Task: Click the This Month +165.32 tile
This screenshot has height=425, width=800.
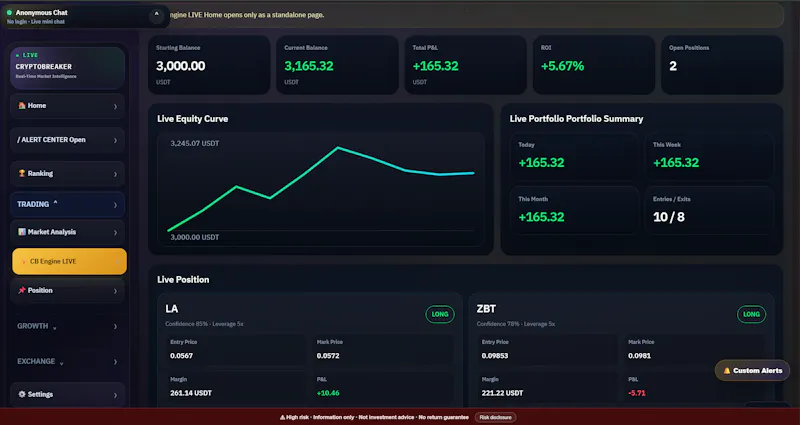Action: (x=574, y=211)
